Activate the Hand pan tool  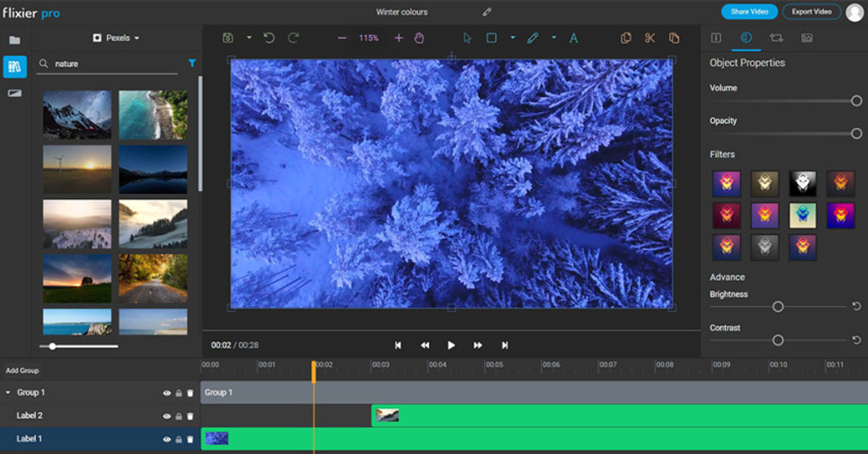(x=419, y=38)
